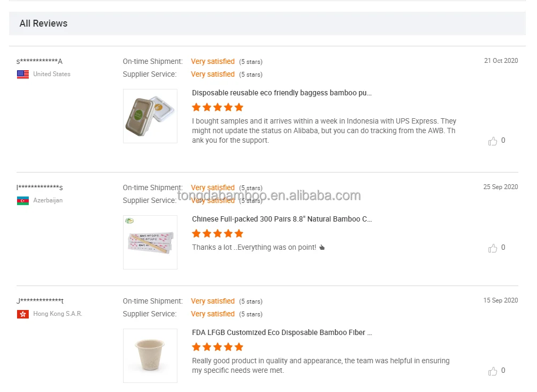Viewport: 537px width, 392px height.
Task: Click the Azerbaijan flag icon
Action: (x=22, y=201)
